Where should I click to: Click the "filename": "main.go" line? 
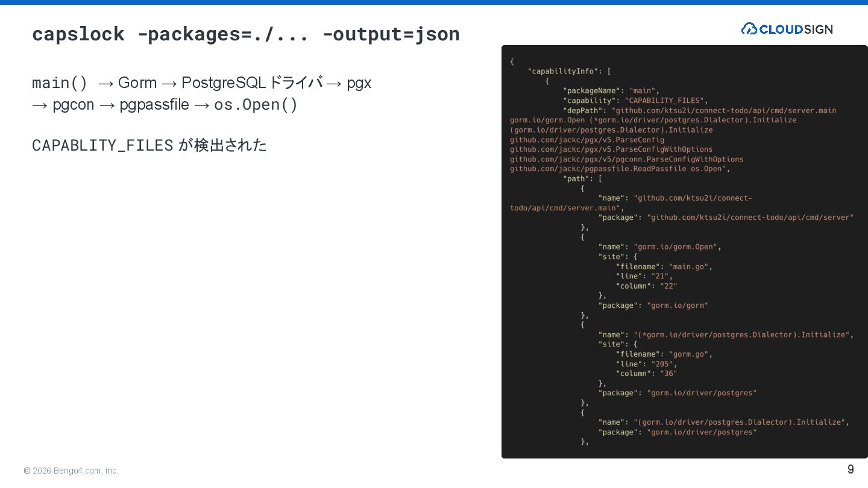664,266
